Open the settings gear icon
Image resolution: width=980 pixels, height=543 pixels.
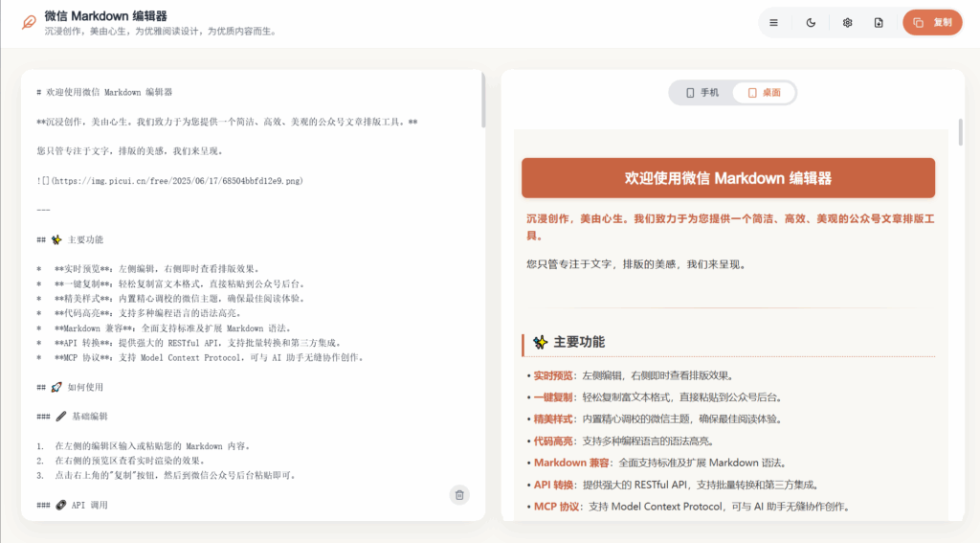click(848, 23)
